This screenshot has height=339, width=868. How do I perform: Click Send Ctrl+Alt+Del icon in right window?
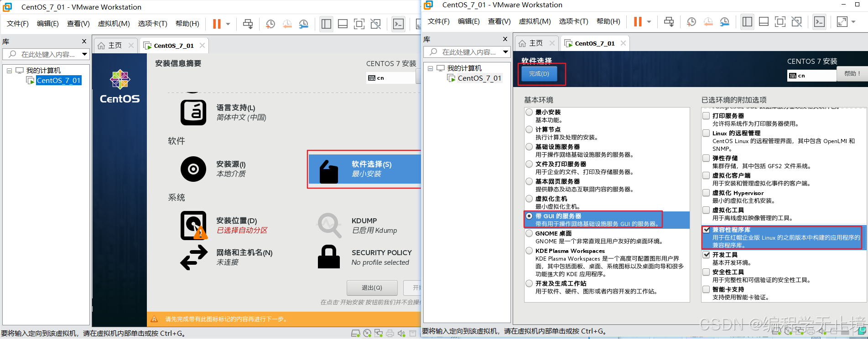click(669, 21)
